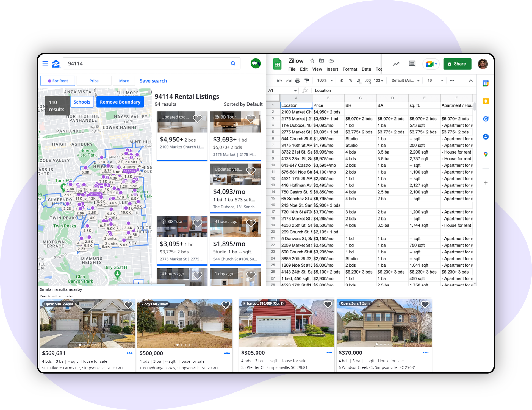This screenshot has height=410, width=532.
Task: Click the Zillow logo icon
Action: pyautogui.click(x=56, y=63)
